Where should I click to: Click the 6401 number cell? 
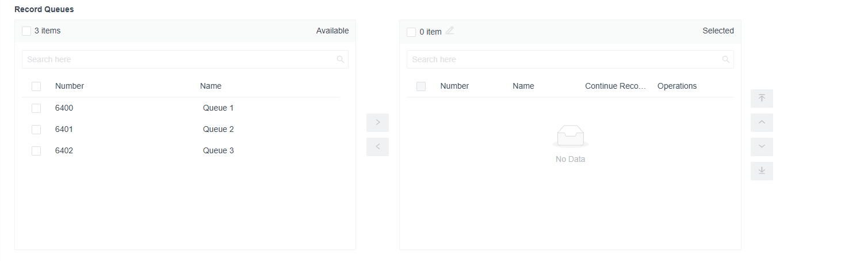[64, 129]
